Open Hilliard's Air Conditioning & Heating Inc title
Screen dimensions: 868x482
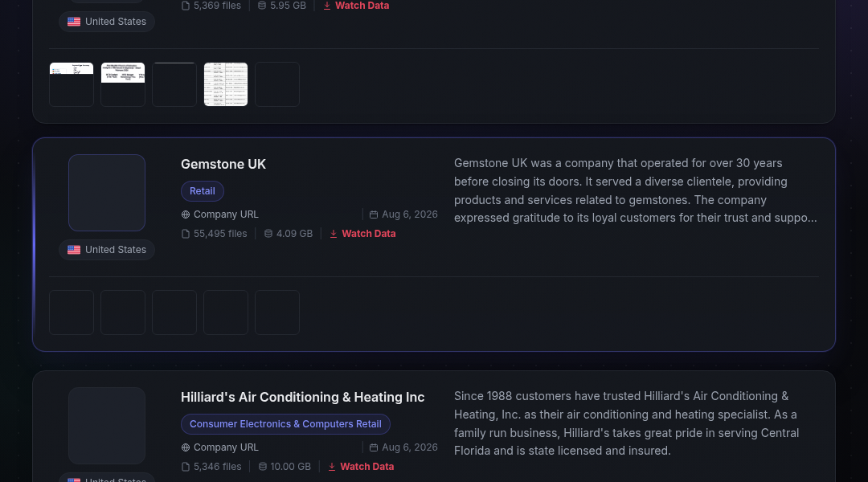(302, 398)
